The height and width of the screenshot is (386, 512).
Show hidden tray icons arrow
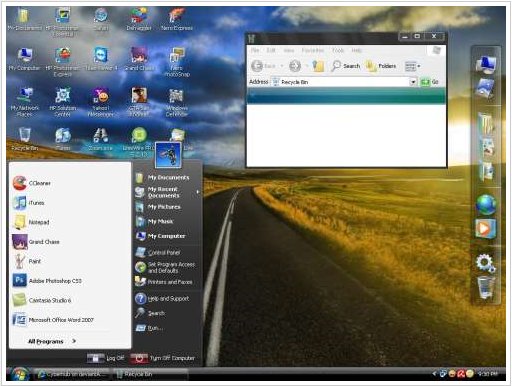(x=434, y=374)
